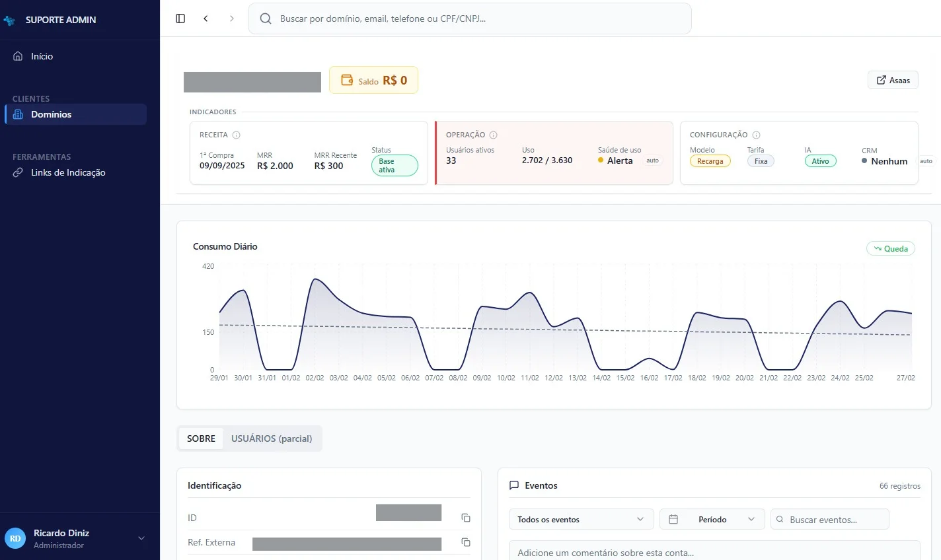
Task: Click the MRR value R$ 2.000
Action: (x=275, y=166)
